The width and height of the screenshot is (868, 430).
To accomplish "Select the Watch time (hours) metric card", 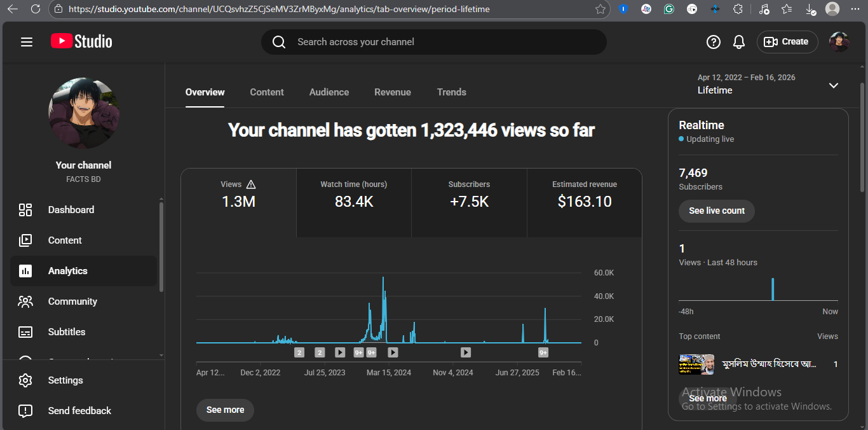I will (353, 202).
